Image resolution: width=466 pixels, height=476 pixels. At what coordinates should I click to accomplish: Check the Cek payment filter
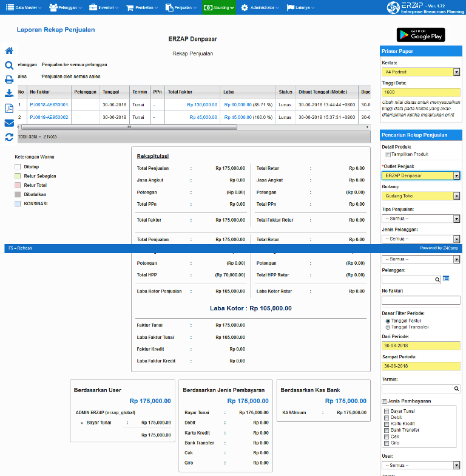pos(386,437)
